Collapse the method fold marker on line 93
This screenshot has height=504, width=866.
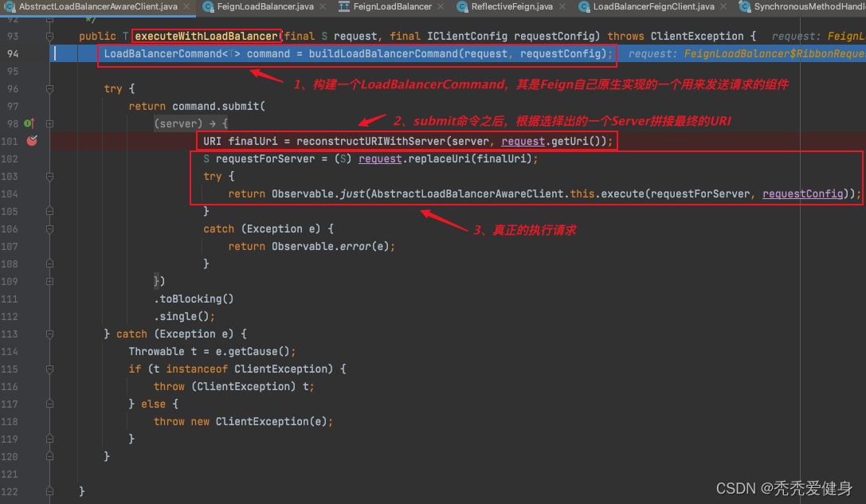[x=49, y=36]
